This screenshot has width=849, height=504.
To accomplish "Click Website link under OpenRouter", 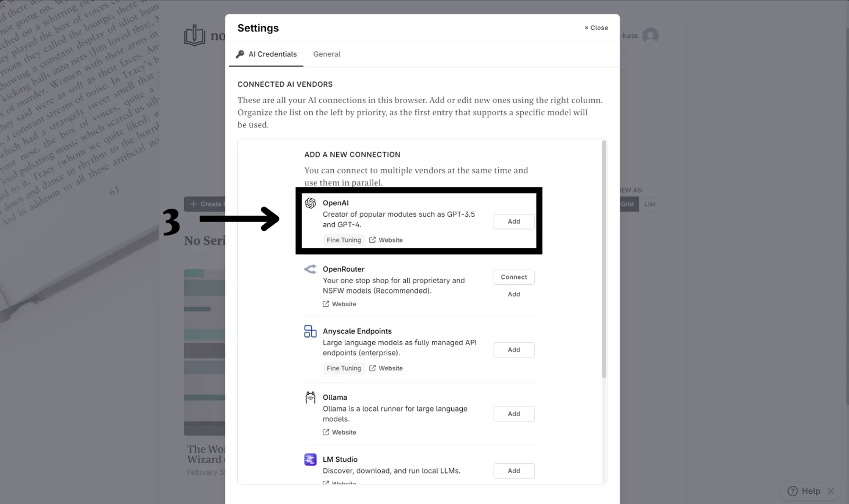I will coord(344,304).
